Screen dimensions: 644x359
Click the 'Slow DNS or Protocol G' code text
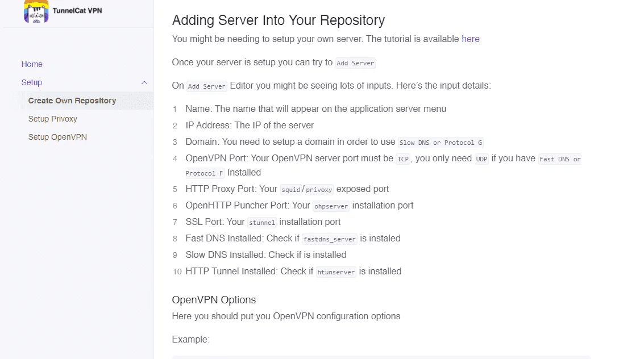441,143
